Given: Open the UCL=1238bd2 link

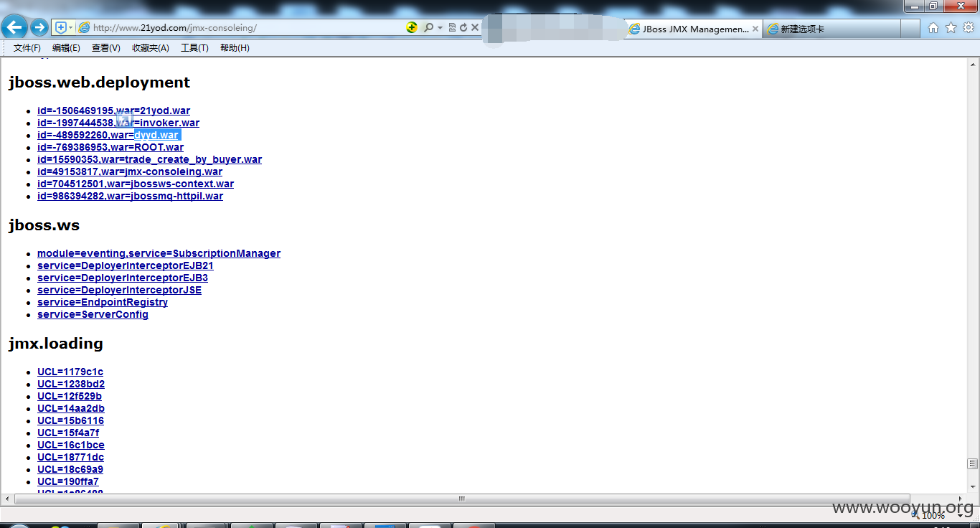Looking at the screenshot, I should coord(71,384).
